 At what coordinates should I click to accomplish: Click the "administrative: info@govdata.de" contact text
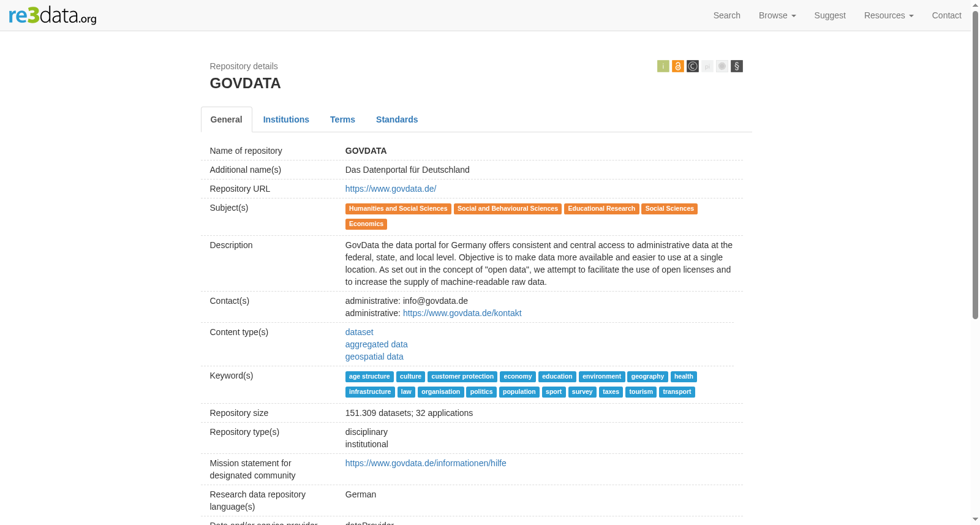pos(407,301)
